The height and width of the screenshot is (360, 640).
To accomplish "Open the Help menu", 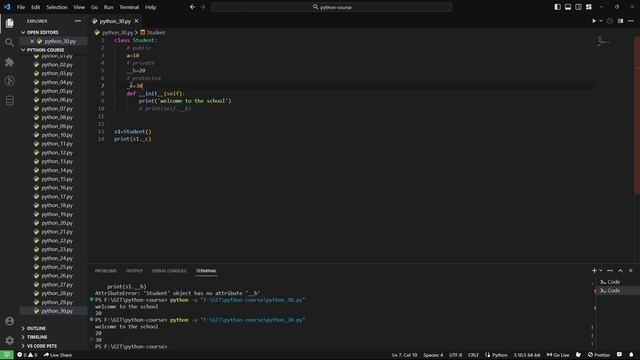I will (x=151, y=7).
